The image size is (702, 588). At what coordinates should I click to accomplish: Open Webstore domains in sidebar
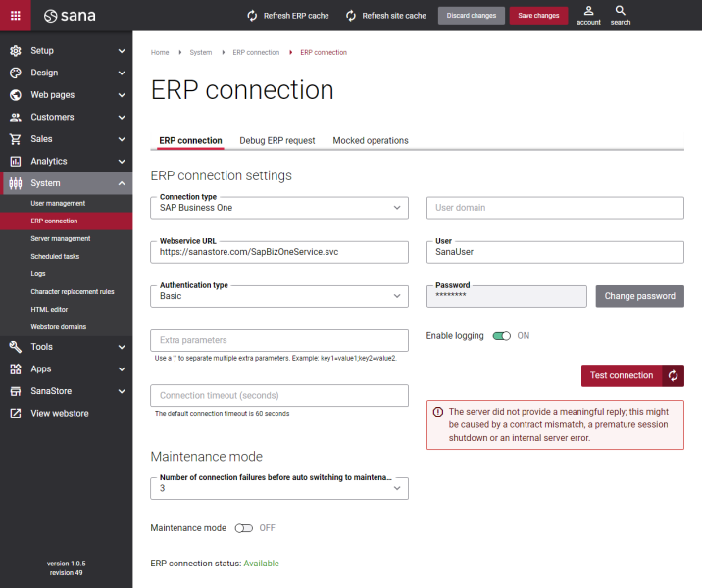(x=58, y=327)
